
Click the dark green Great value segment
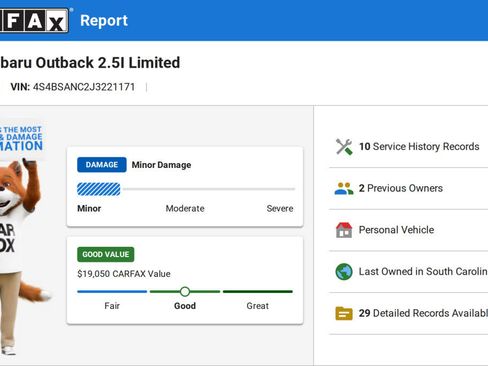pyautogui.click(x=258, y=292)
